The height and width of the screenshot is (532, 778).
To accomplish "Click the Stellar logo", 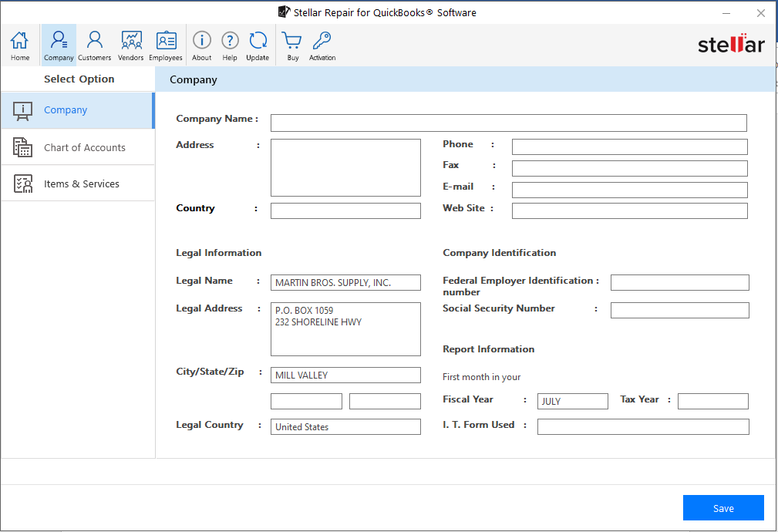I will [731, 44].
